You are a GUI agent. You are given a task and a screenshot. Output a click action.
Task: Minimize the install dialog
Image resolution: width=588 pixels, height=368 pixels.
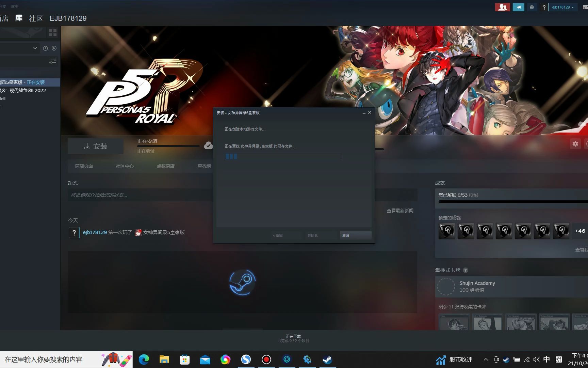coord(364,113)
